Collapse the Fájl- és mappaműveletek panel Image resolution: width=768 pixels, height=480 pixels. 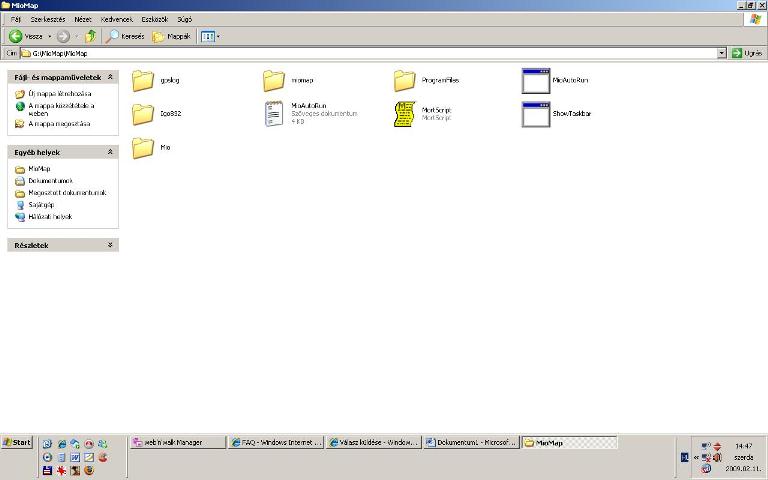[110, 77]
